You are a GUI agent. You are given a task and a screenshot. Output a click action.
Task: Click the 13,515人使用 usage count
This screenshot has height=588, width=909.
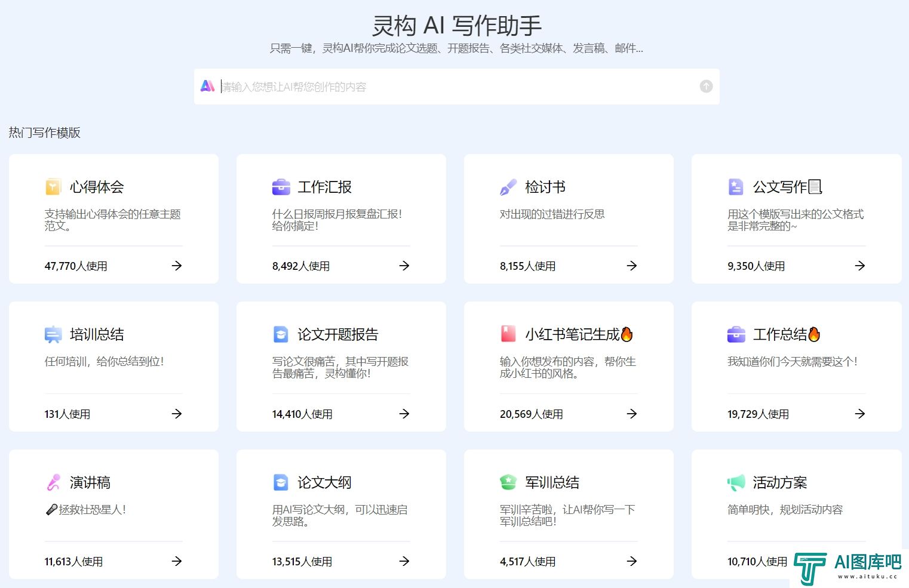coord(302,562)
